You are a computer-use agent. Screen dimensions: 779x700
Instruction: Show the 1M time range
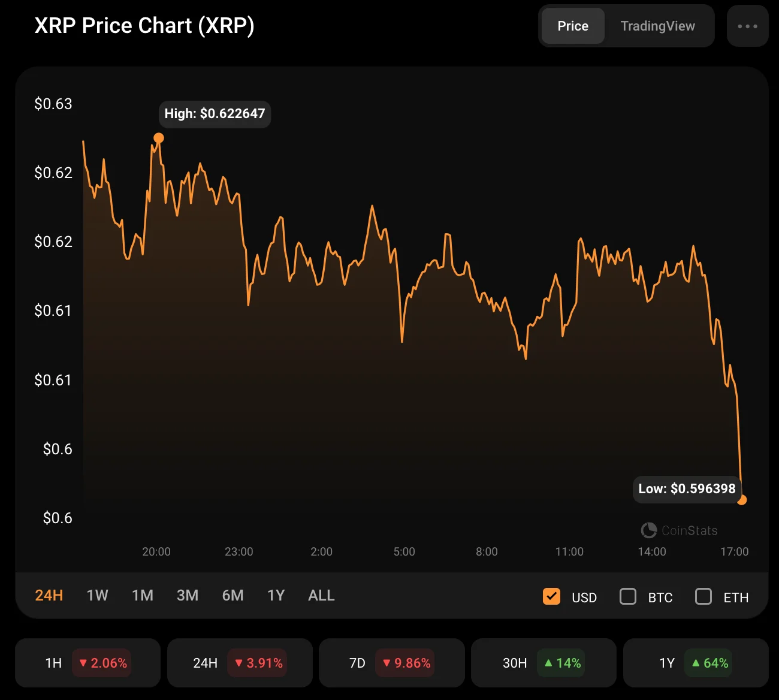[143, 595]
